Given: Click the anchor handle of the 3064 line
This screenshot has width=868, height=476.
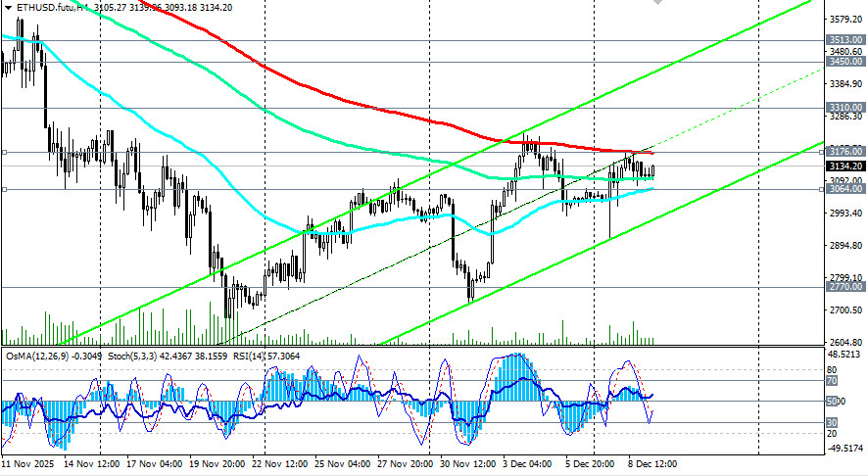Looking at the screenshot, I should 5,189.
